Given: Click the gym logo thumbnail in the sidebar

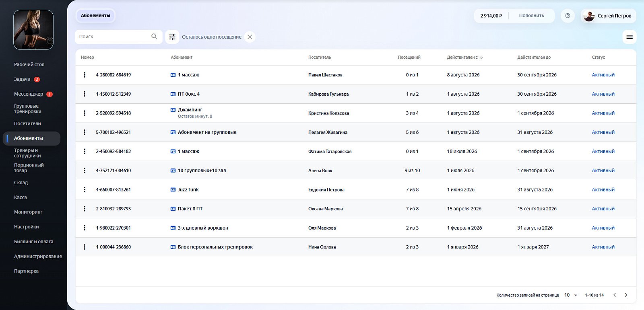Looking at the screenshot, I should [x=33, y=30].
